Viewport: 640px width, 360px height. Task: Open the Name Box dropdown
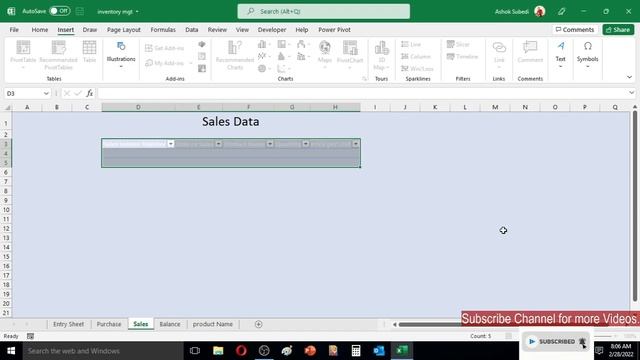tap(46, 93)
